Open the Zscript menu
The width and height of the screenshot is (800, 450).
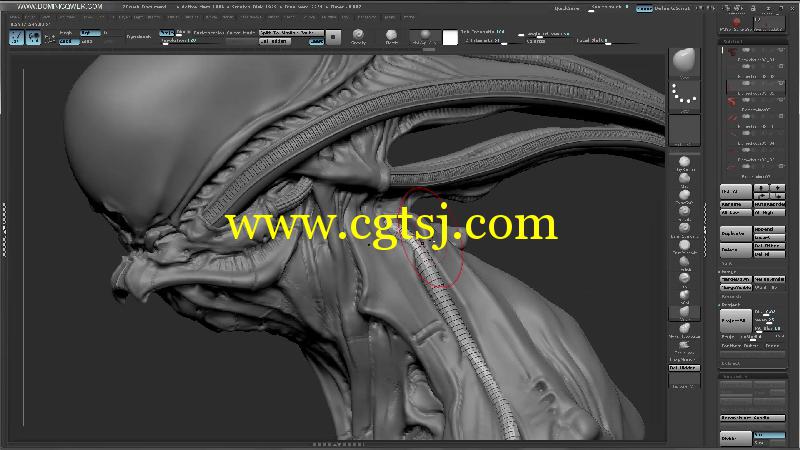pyautogui.click(x=409, y=17)
